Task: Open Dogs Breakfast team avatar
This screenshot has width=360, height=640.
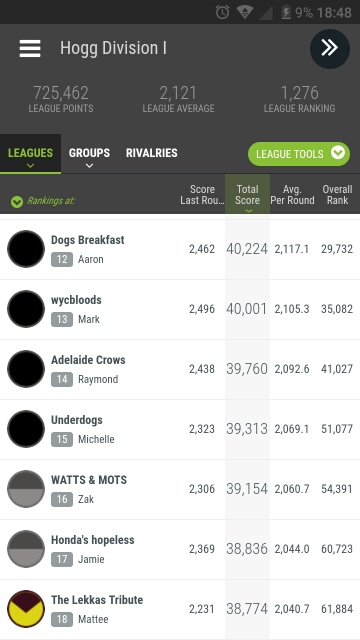Action: [x=26, y=249]
